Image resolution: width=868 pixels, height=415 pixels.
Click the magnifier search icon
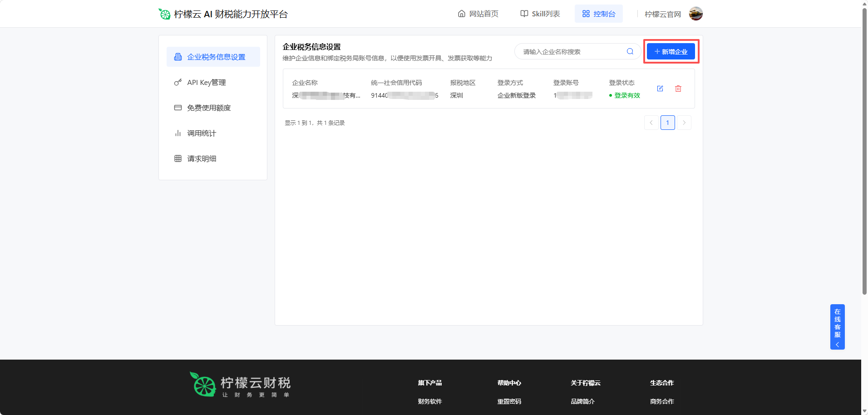tap(630, 51)
